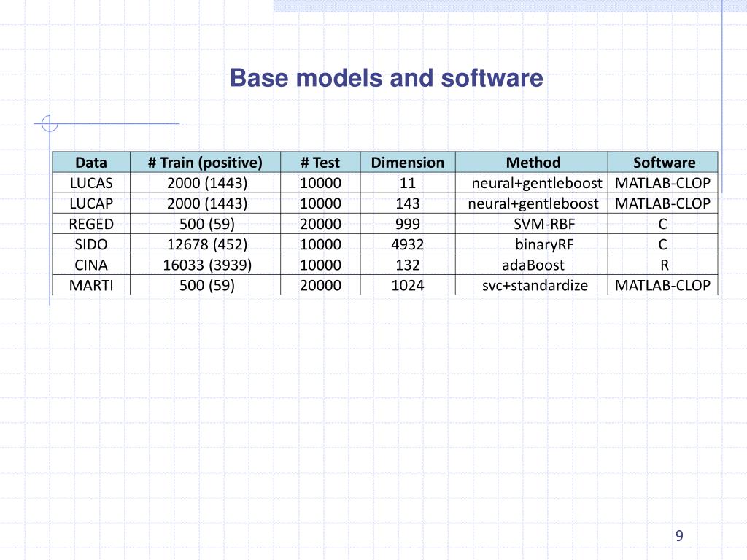Click the dimension value '132'
This screenshot has height=560, width=747.
[x=408, y=265]
